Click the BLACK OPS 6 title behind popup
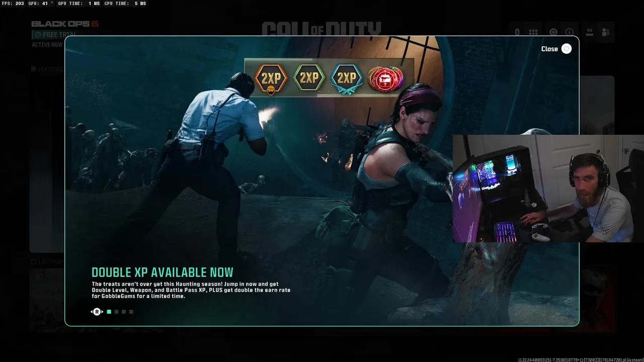Image resolution: width=644 pixels, height=362 pixels. [x=65, y=24]
